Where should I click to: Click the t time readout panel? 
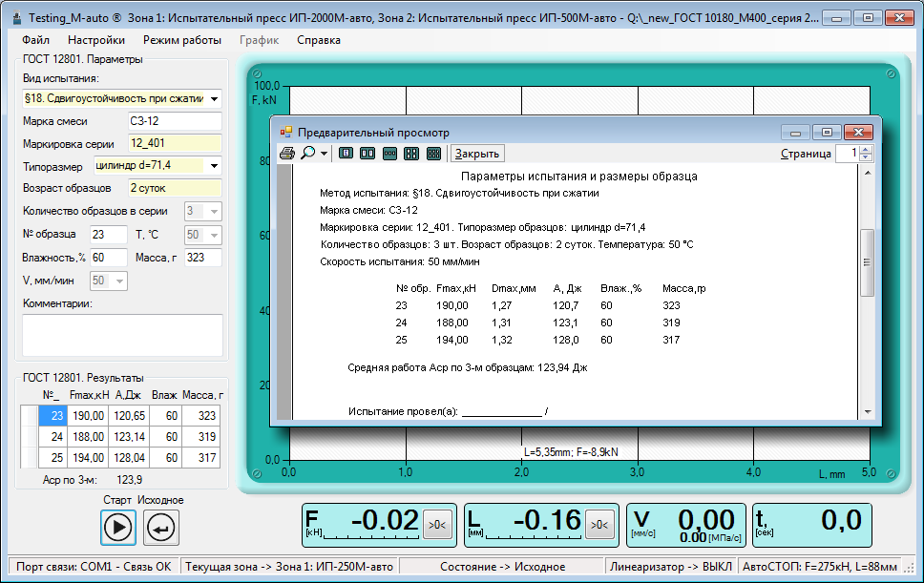click(812, 526)
